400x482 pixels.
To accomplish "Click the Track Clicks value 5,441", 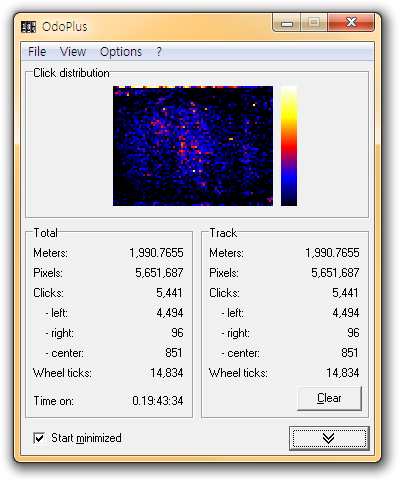I will tap(346, 293).
